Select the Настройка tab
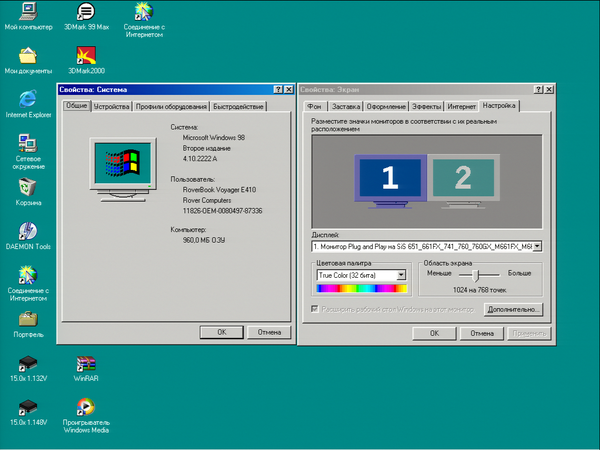Screen dimensions: 600x450 (x=499, y=106)
